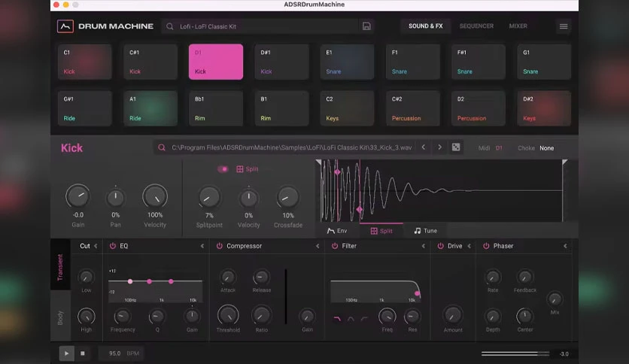Load next sample with right arrow
629x364 pixels.
click(439, 147)
